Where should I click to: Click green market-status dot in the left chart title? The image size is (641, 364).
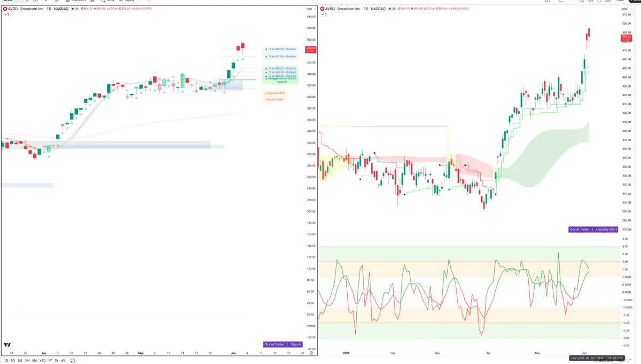coord(72,9)
